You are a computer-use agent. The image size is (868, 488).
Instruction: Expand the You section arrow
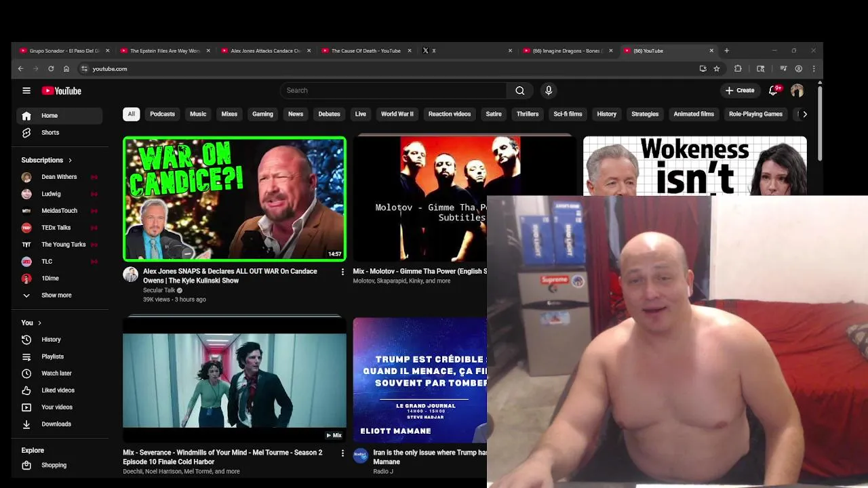[39, 323]
